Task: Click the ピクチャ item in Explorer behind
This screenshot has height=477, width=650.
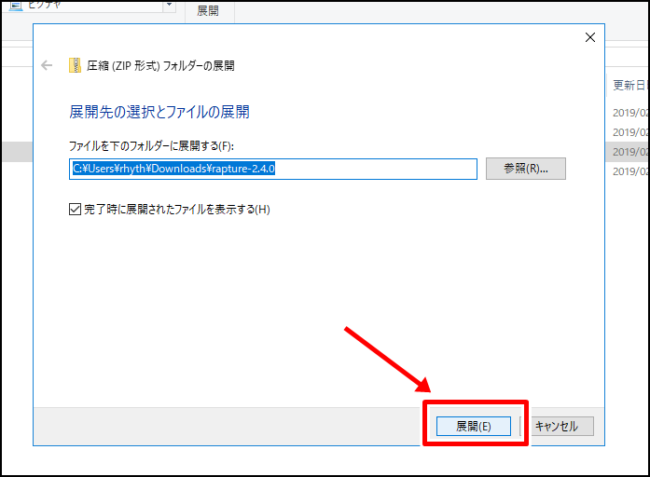Action: click(44, 5)
